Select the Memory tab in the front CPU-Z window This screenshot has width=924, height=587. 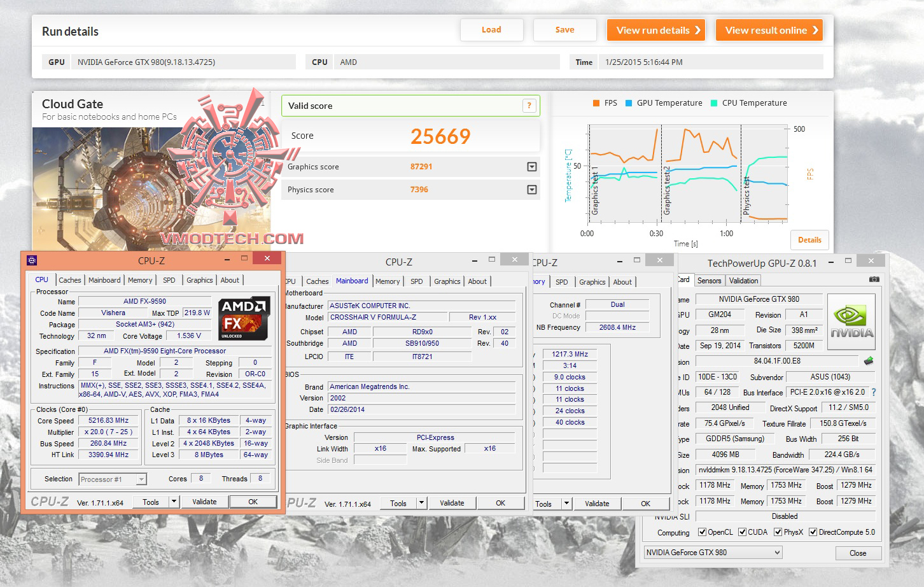pos(140,280)
